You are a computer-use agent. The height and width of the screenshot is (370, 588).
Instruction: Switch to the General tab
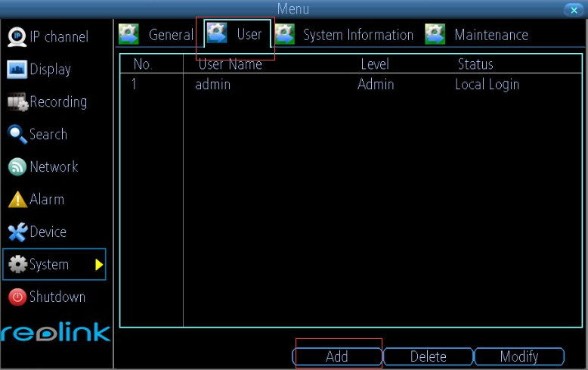point(156,35)
